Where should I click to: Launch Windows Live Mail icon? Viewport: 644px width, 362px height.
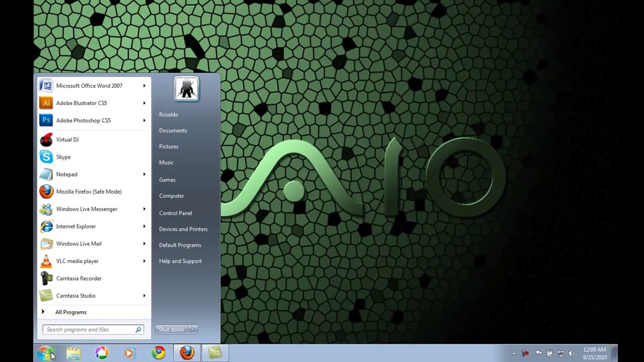coord(46,244)
